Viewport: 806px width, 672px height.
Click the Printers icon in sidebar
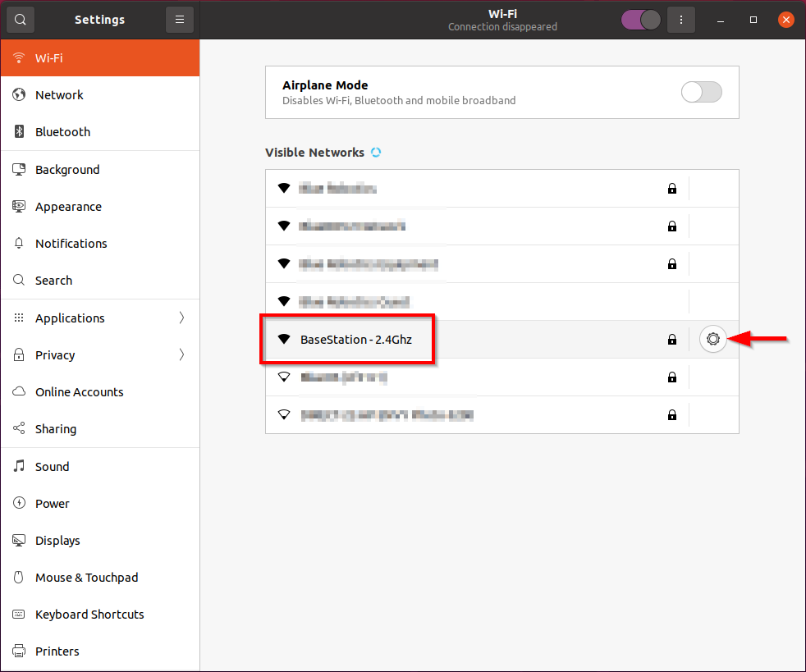20,651
